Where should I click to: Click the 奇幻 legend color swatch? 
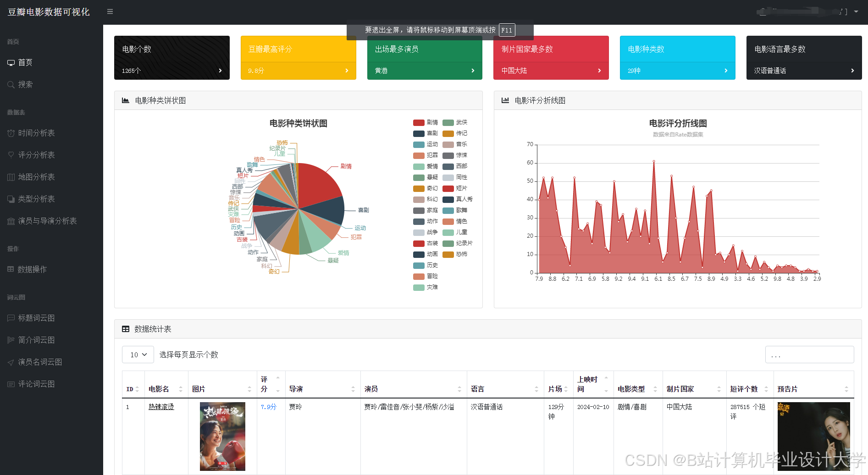[x=419, y=189]
